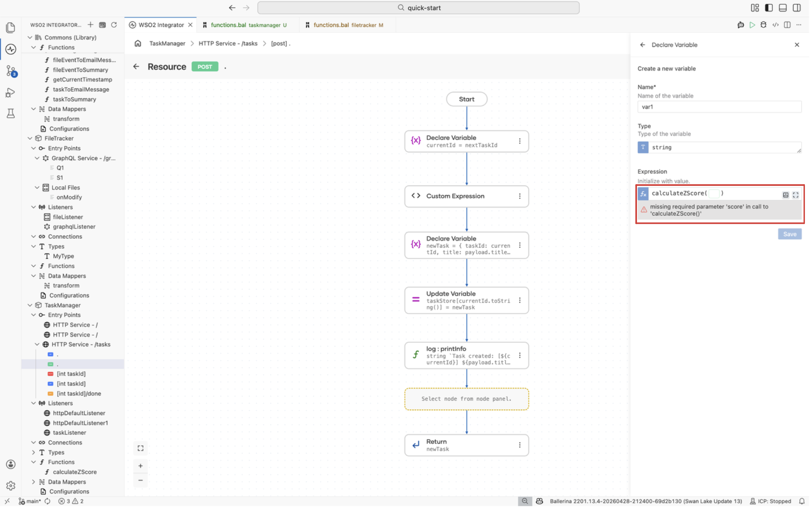The width and height of the screenshot is (812, 513).
Task: Open expression helper icon in Expression field
Action: (x=785, y=195)
